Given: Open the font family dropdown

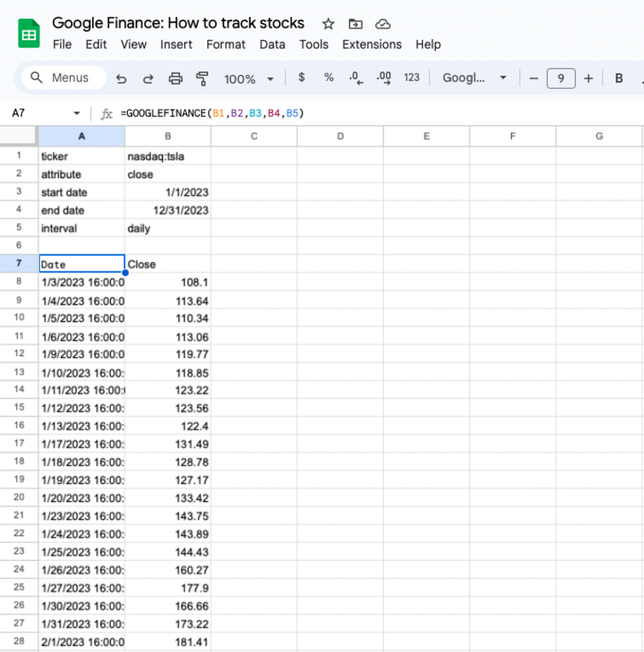Looking at the screenshot, I should click(474, 78).
